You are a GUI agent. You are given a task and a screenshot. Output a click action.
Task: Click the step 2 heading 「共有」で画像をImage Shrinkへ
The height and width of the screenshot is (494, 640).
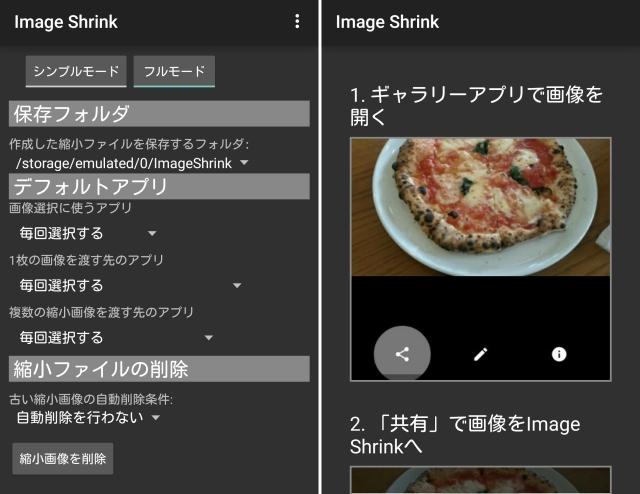tap(465, 435)
